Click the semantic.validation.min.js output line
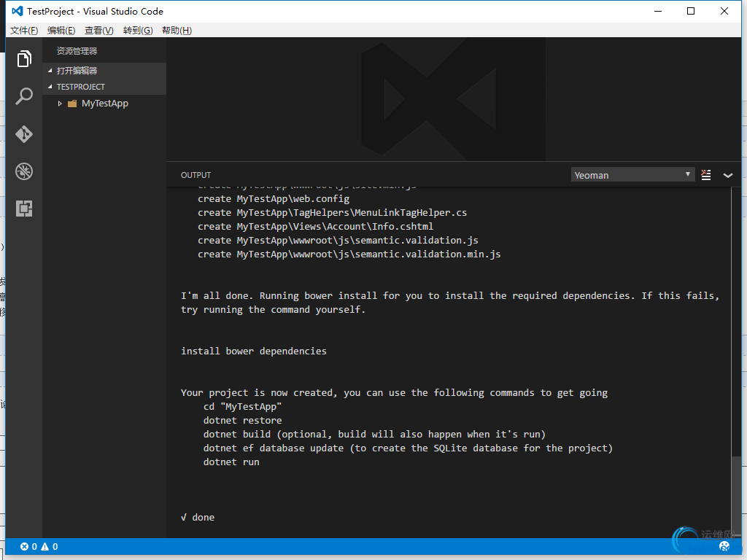This screenshot has width=747, height=560. tap(349, 254)
